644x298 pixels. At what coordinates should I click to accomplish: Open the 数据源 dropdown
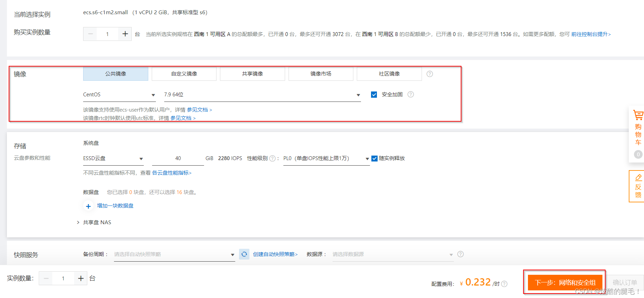[x=393, y=254]
